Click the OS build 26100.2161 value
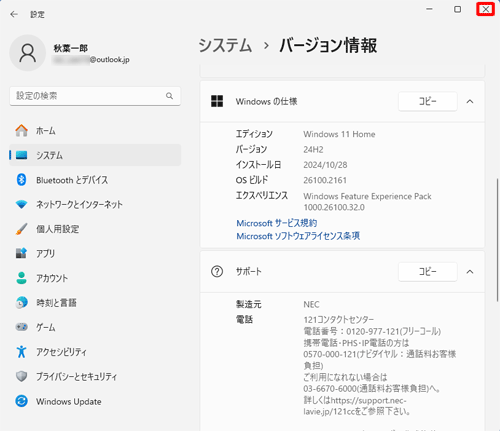 coord(325,180)
